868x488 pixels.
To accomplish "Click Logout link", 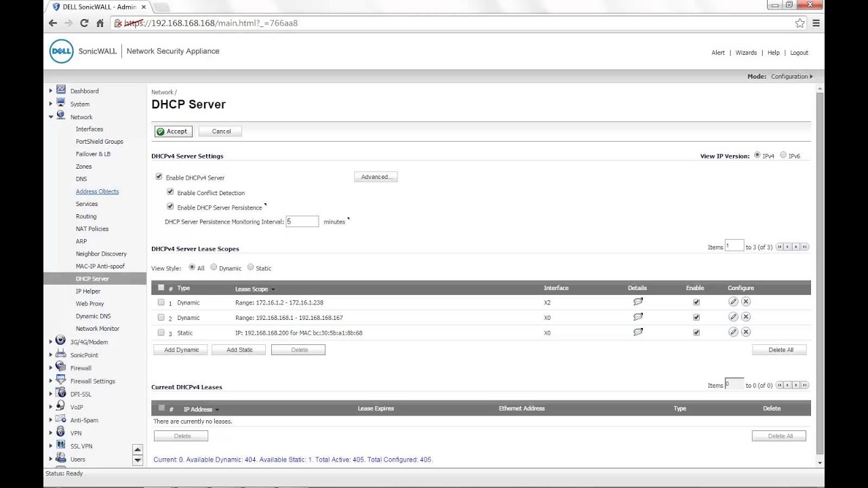I will coord(799,52).
